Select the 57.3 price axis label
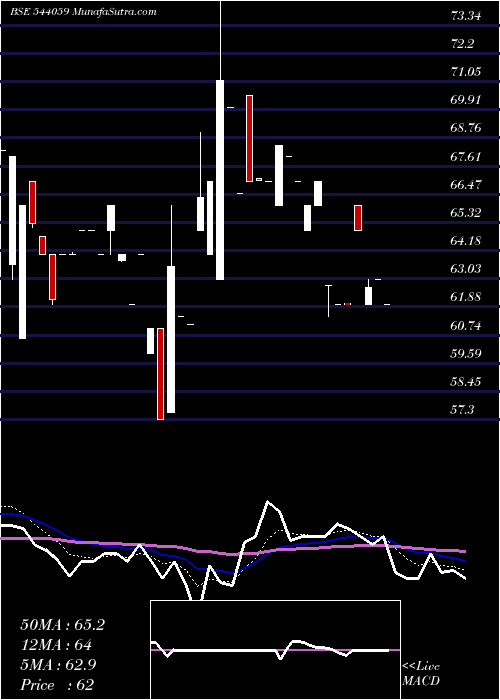Viewport: 500px width, 700px height. pos(462,410)
